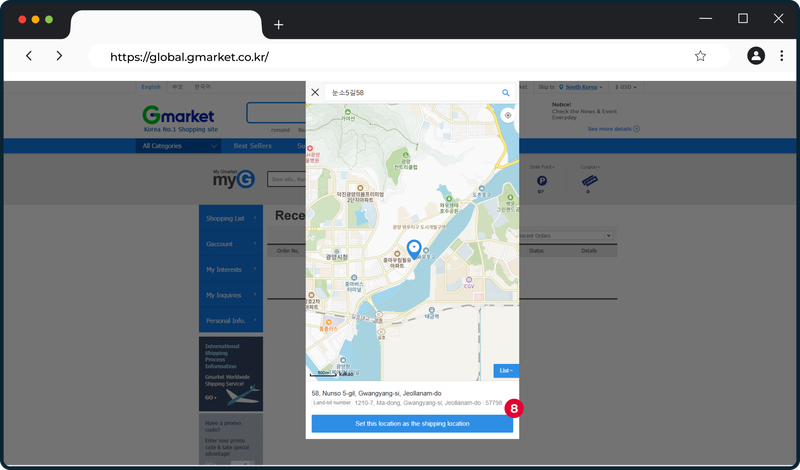Screen dimensions: 800x470
Task: Click the myG logo
Action: coord(234,179)
